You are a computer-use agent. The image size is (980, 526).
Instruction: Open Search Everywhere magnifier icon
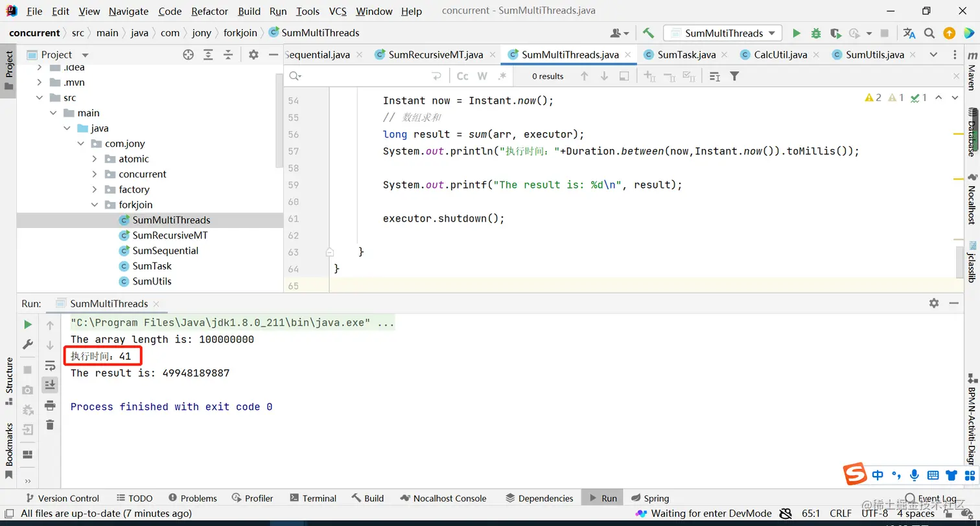point(929,33)
